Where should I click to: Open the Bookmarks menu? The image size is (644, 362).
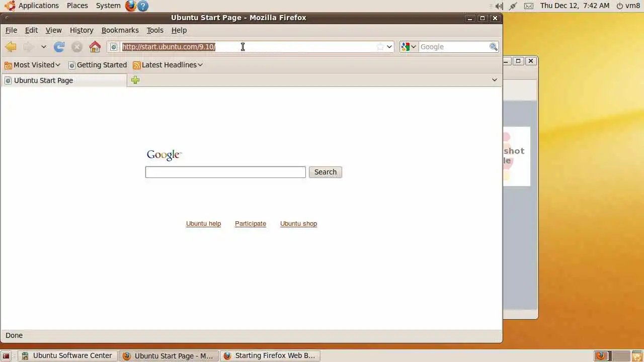[x=120, y=30]
